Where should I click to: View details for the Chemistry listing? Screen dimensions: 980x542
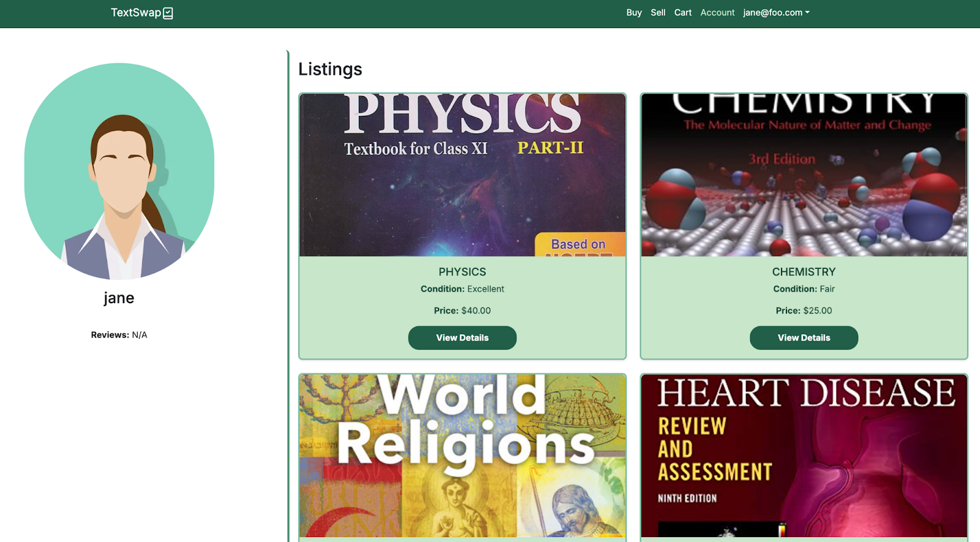(x=804, y=337)
